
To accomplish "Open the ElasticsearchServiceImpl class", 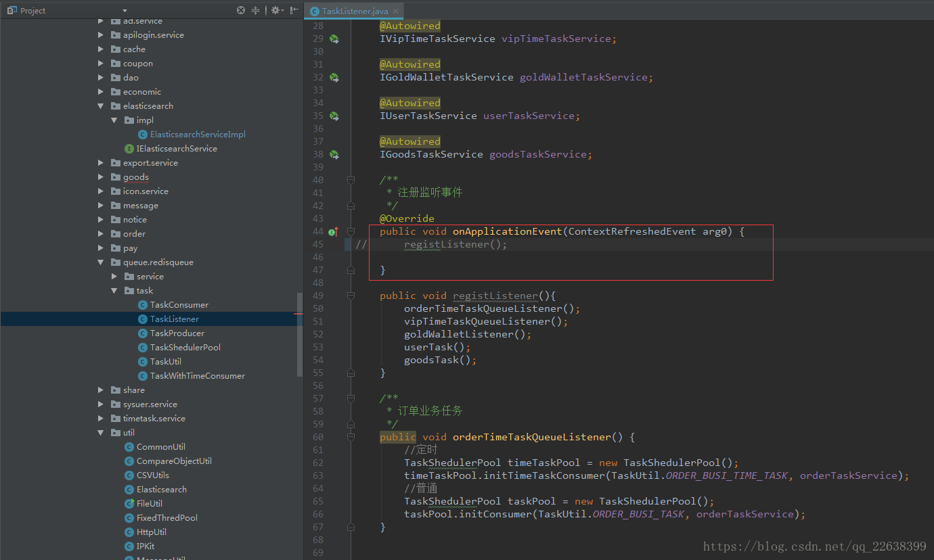I will coord(197,135).
